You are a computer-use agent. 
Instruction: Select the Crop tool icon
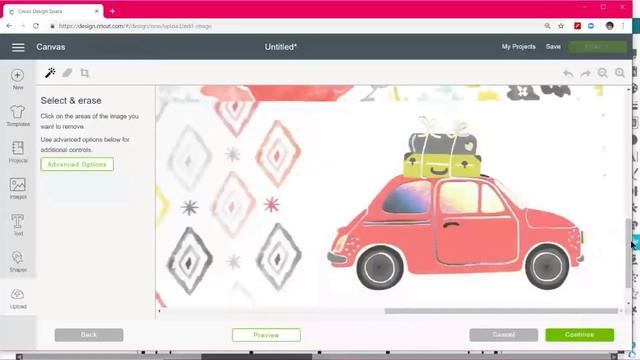(84, 73)
